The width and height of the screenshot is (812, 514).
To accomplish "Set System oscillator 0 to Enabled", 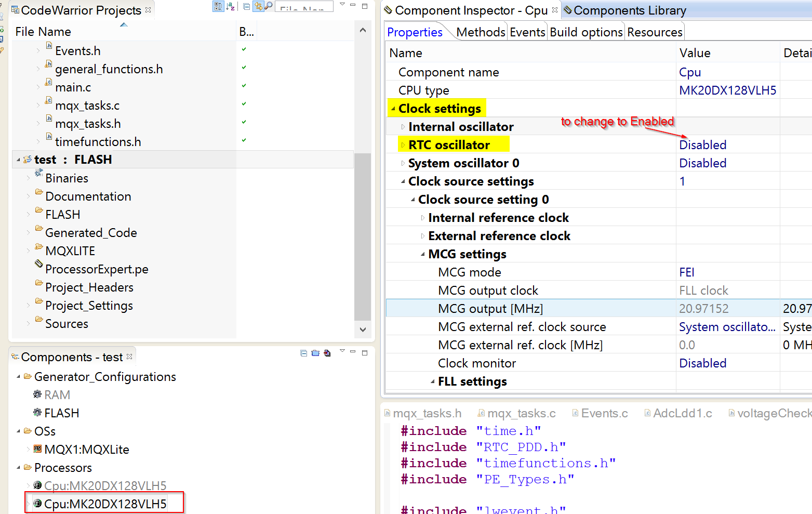I will [702, 163].
